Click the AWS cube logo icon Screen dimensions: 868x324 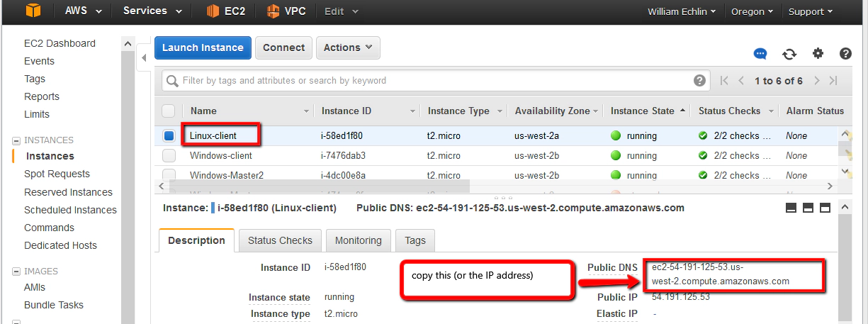pos(33,11)
